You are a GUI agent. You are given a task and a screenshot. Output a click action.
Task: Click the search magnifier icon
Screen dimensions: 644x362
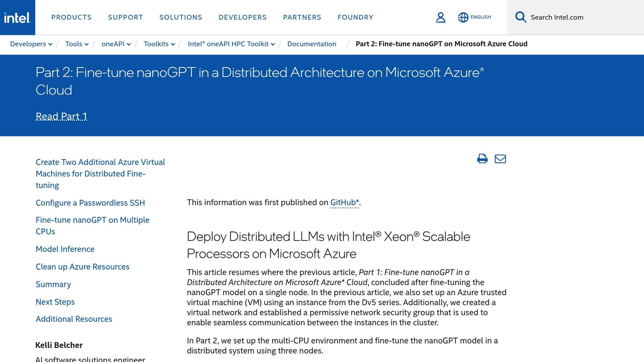click(520, 17)
